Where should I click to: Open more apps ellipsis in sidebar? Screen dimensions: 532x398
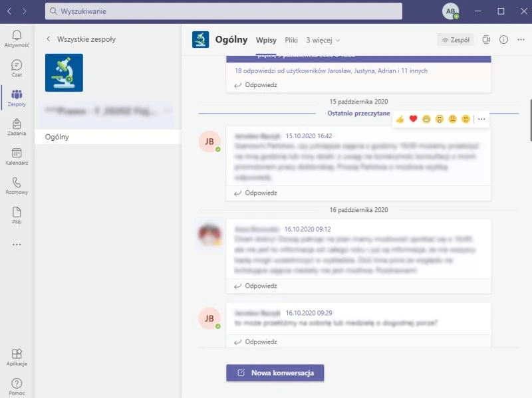point(17,245)
